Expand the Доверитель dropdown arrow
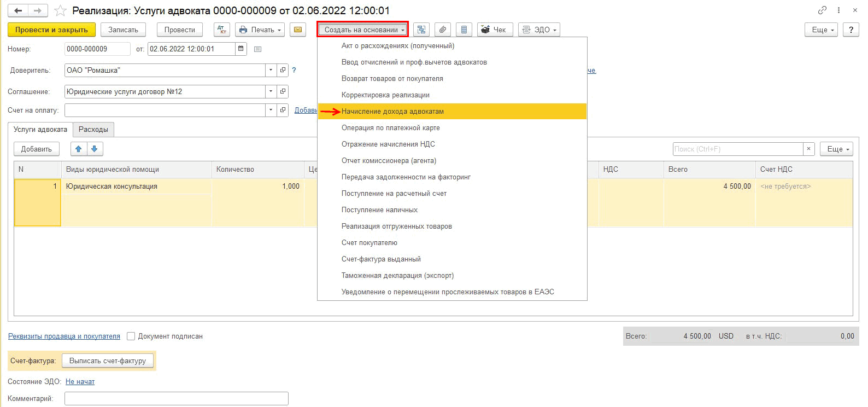Image resolution: width=868 pixels, height=407 pixels. coord(271,70)
